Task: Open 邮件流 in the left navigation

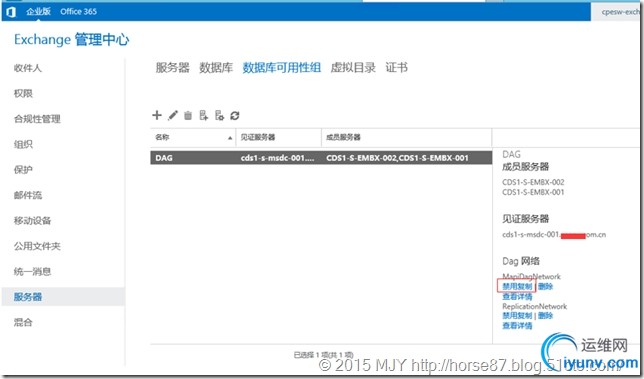Action: [28, 195]
